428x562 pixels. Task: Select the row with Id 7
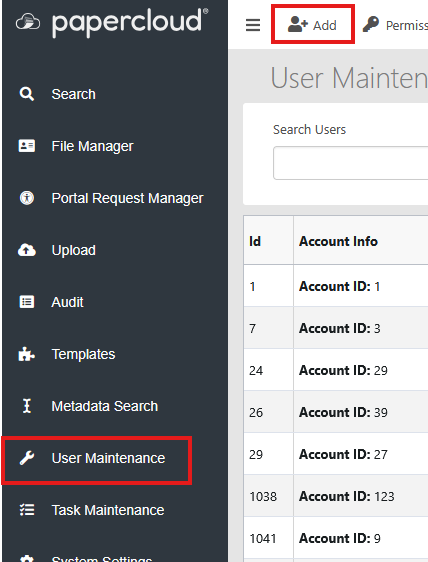pos(336,328)
